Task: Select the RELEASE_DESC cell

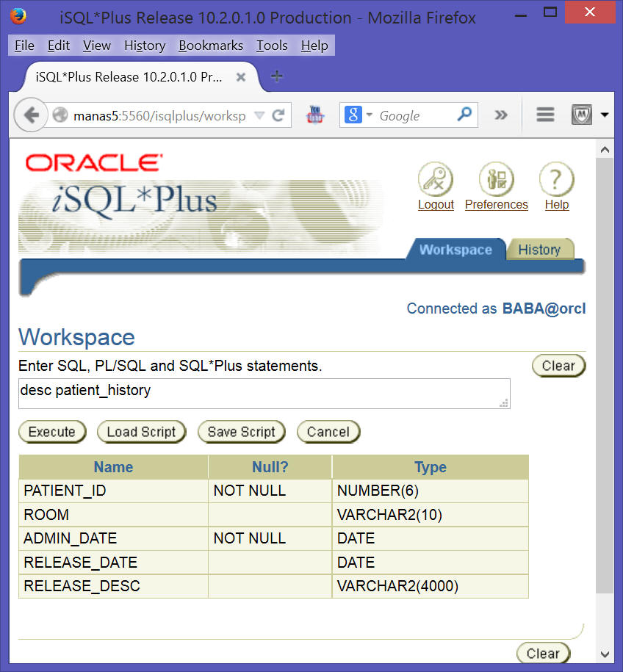Action: [113, 586]
